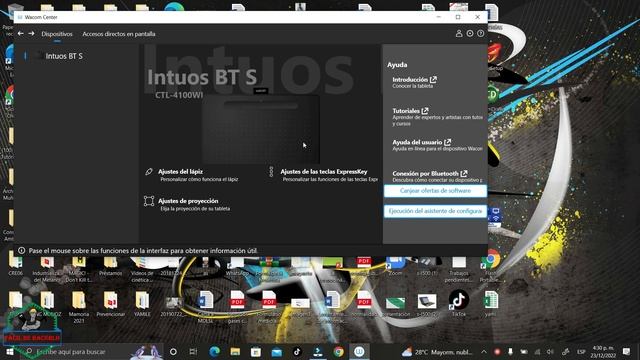
Task: Click the Intuos tablet preview image
Action: [260, 129]
